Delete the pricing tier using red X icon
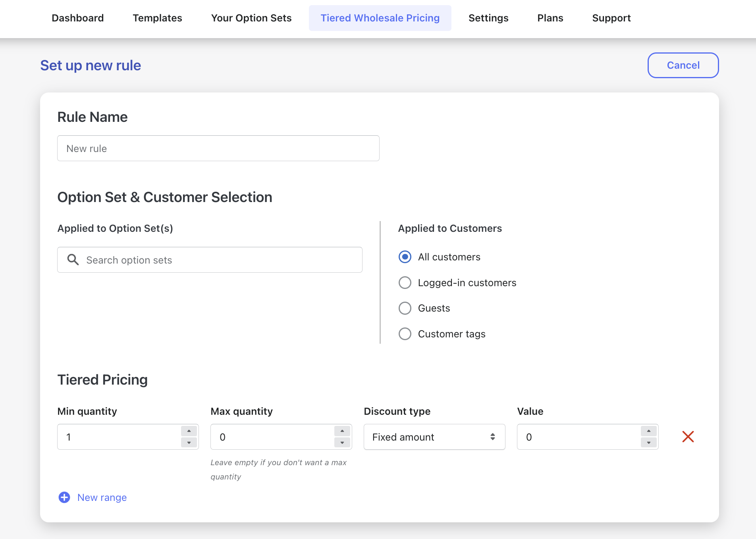 688,437
